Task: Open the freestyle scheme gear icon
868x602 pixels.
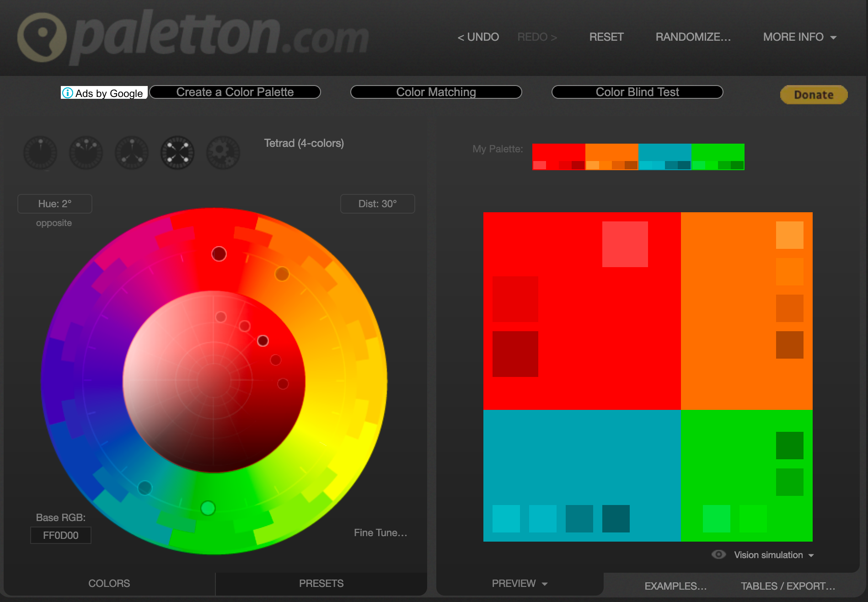Action: point(223,153)
